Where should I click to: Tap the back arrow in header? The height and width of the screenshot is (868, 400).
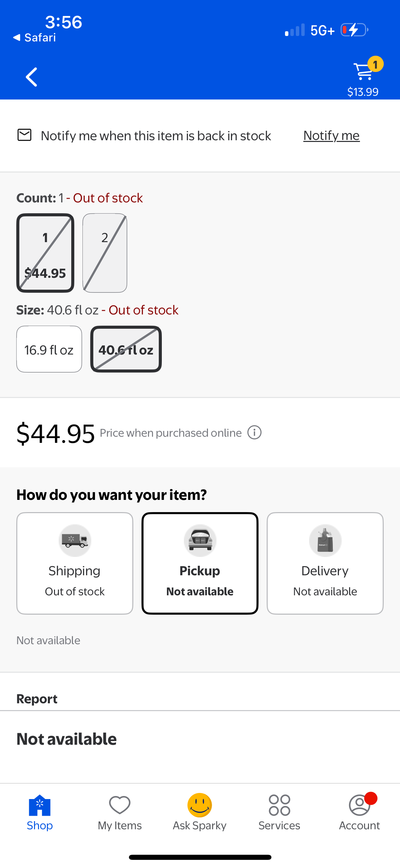[32, 77]
